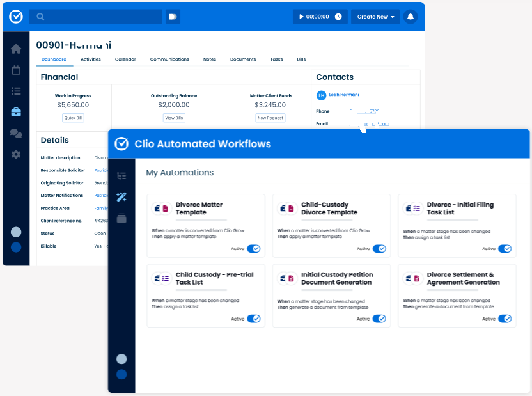Click the contact phone number link
This screenshot has height=396, width=532.
coord(364,111)
